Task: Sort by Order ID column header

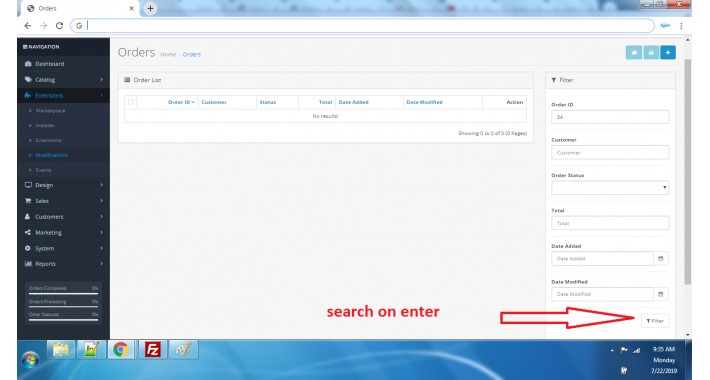Action: coord(181,102)
